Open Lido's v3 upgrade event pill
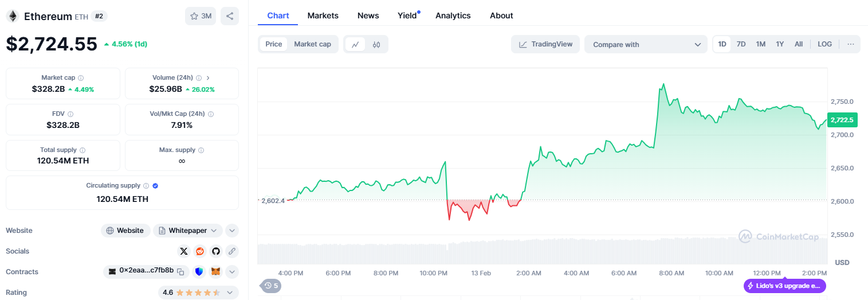Screen dimensions: 868x300 [785, 286]
